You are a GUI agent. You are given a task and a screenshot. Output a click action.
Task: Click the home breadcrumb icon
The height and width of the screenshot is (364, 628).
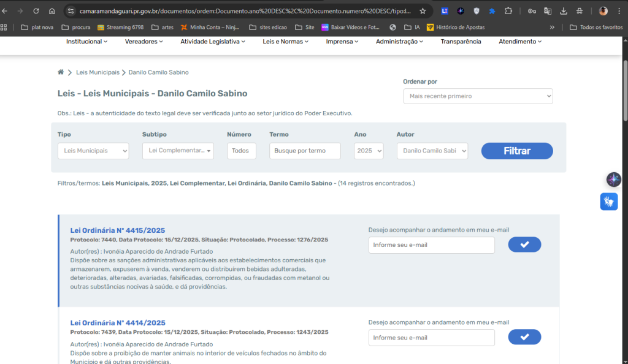[61, 72]
